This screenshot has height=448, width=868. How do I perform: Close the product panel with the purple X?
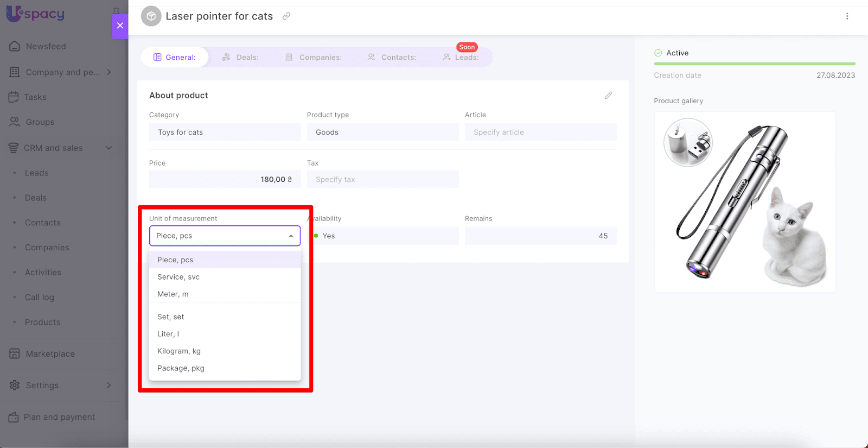[120, 26]
